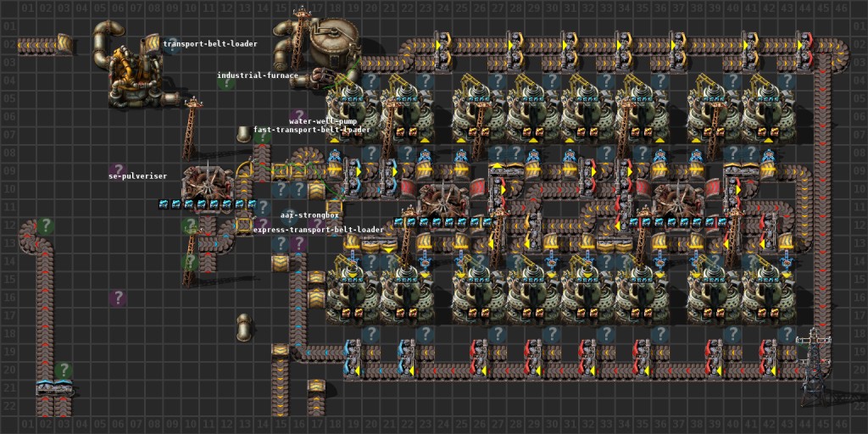Click the power pole between refinery and pulveriser
868x434 pixels.
[x=191, y=129]
